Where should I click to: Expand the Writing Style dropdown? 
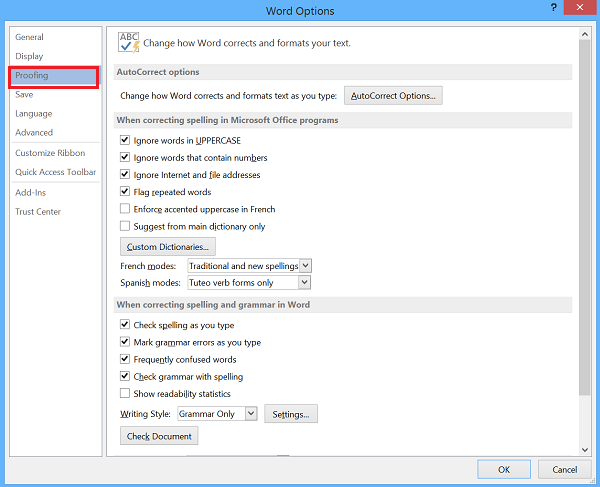pos(251,414)
